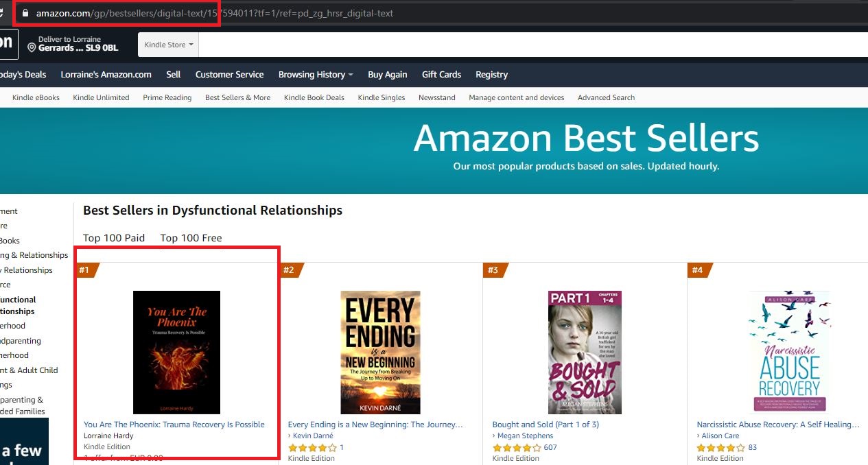Click the Narcissistic Abuse Recovery cover image
This screenshot has width=868, height=465.
[x=789, y=352]
